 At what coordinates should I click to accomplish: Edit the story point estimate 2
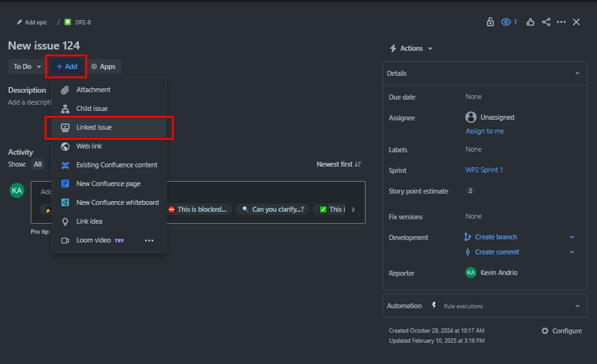click(470, 191)
